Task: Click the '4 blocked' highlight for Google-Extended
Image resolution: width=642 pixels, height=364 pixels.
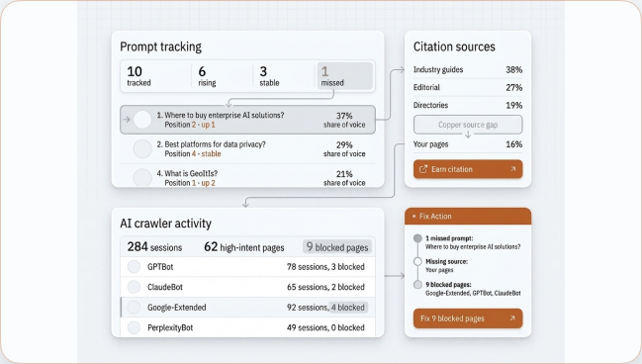Action: coord(348,307)
